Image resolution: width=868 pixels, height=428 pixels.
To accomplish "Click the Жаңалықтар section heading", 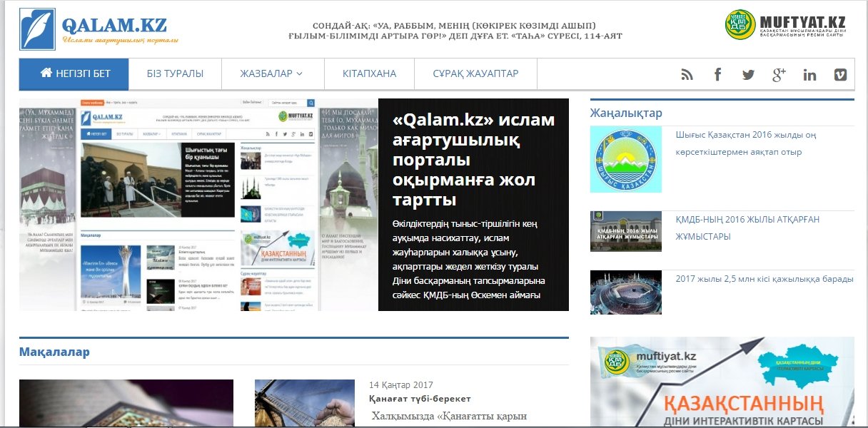I will (x=626, y=113).
